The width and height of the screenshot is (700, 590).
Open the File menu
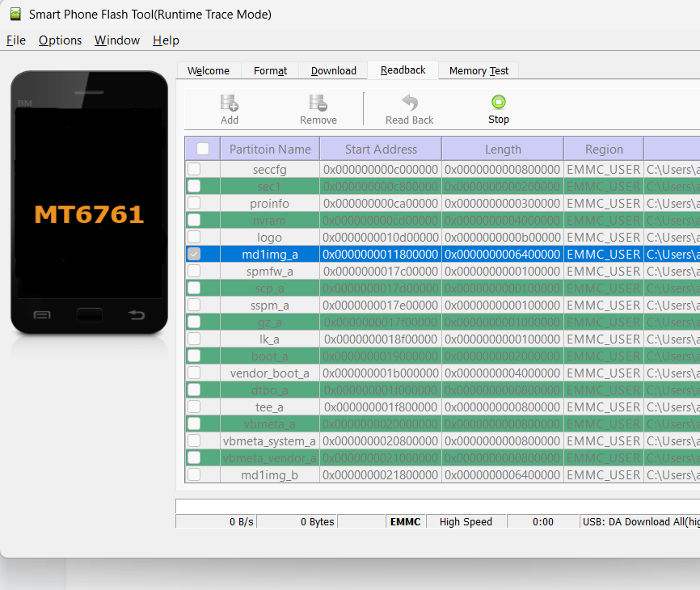pyautogui.click(x=16, y=40)
